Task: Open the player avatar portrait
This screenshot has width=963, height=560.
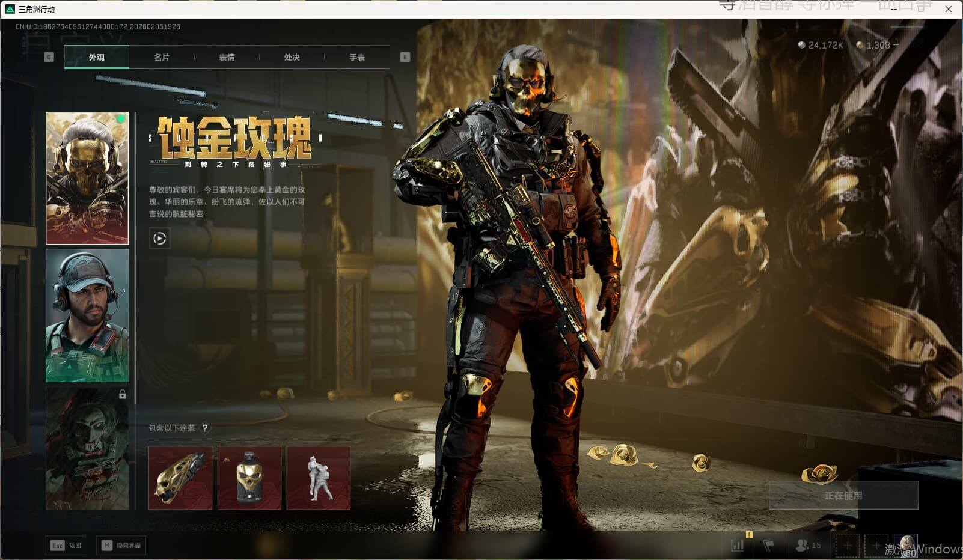Action: coord(905,546)
